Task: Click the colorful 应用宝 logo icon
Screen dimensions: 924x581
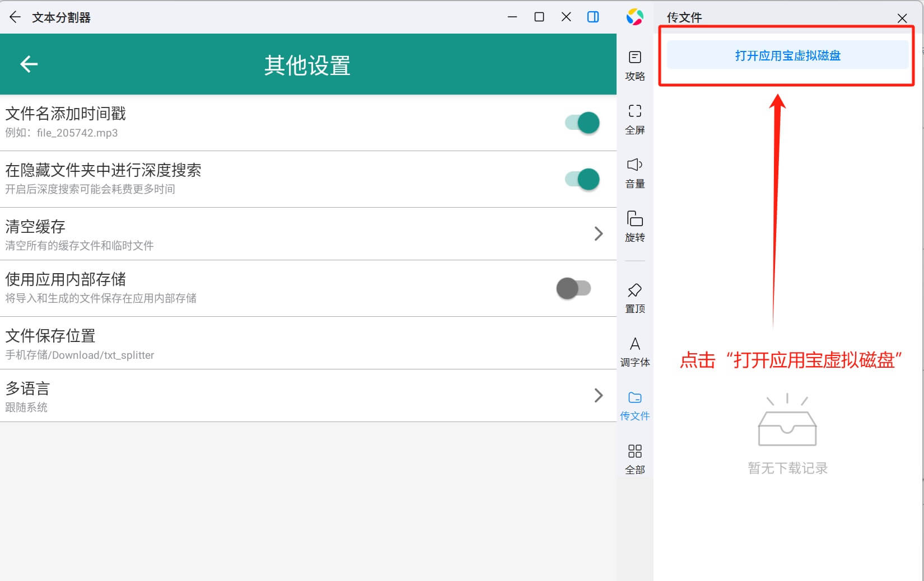Action: [634, 17]
